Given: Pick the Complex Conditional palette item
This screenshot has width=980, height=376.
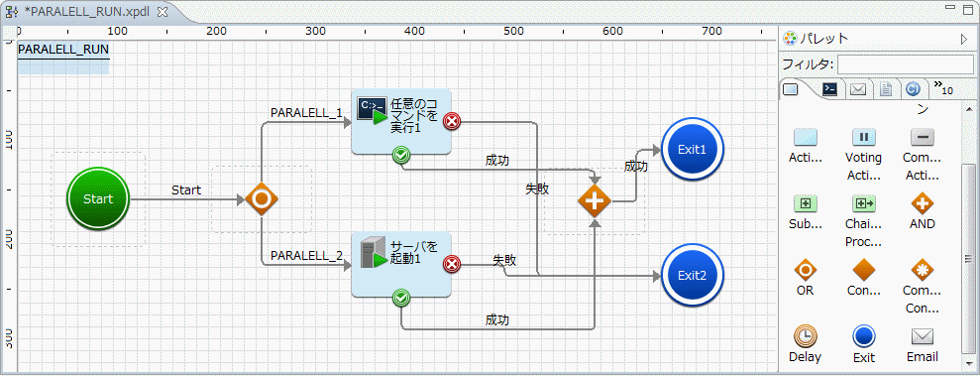Looking at the screenshot, I should click(x=922, y=288).
